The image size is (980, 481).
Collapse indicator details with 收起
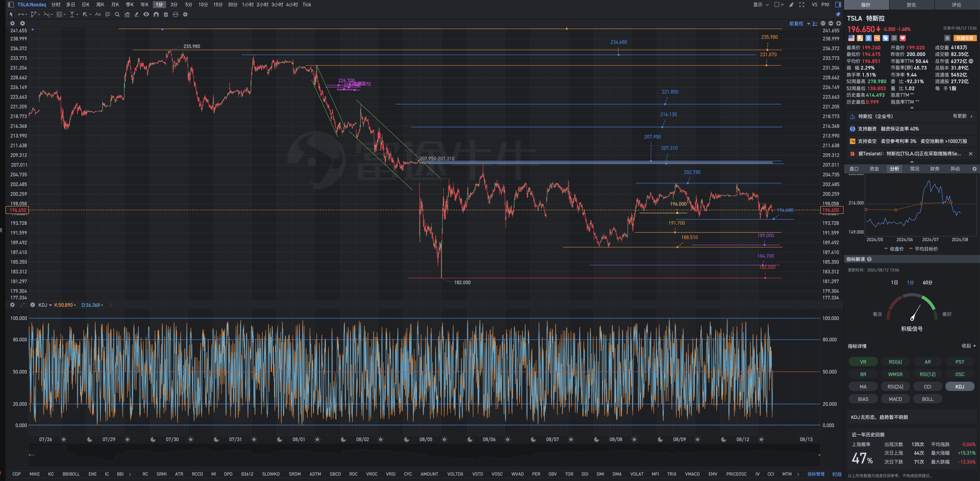point(969,346)
